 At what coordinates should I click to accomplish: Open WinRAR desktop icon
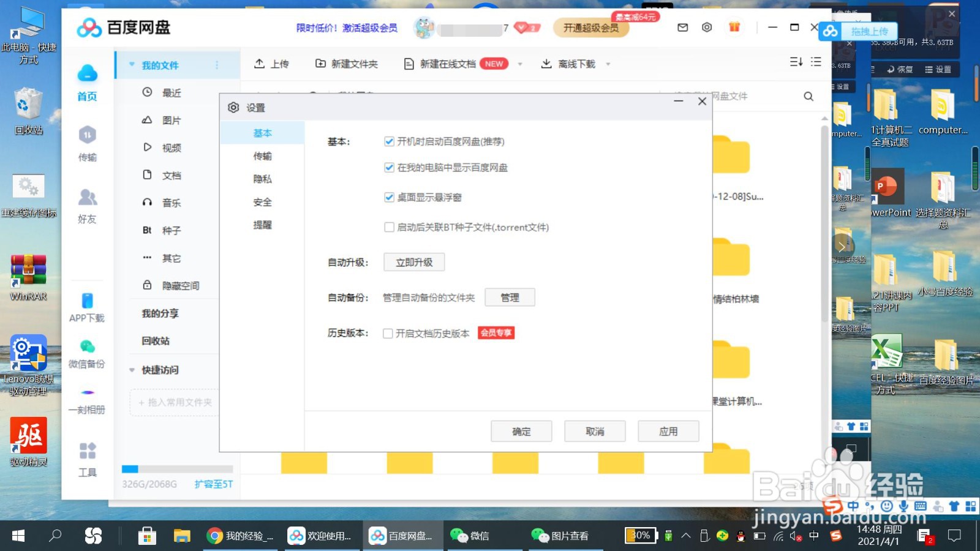(x=28, y=278)
